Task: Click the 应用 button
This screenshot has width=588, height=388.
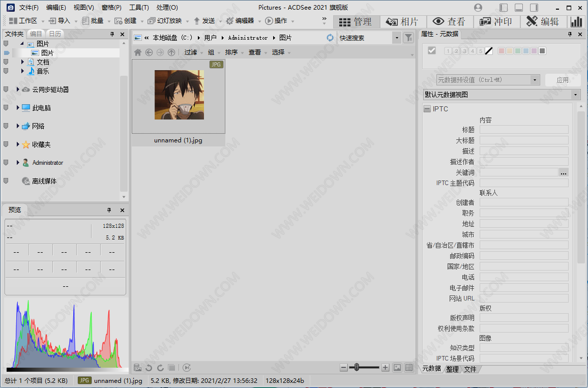Action: pyautogui.click(x=563, y=80)
